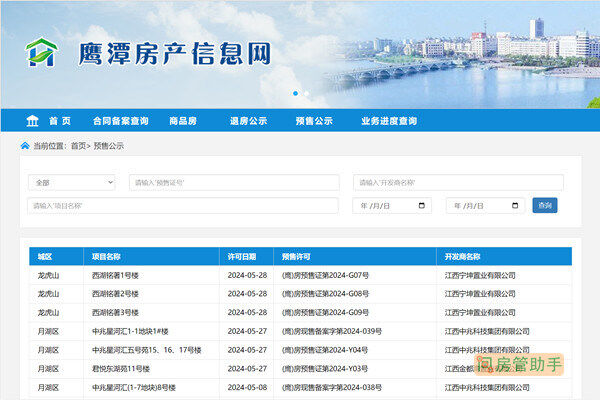
Task: Focus the 开发商名称 input field
Action: (458, 183)
